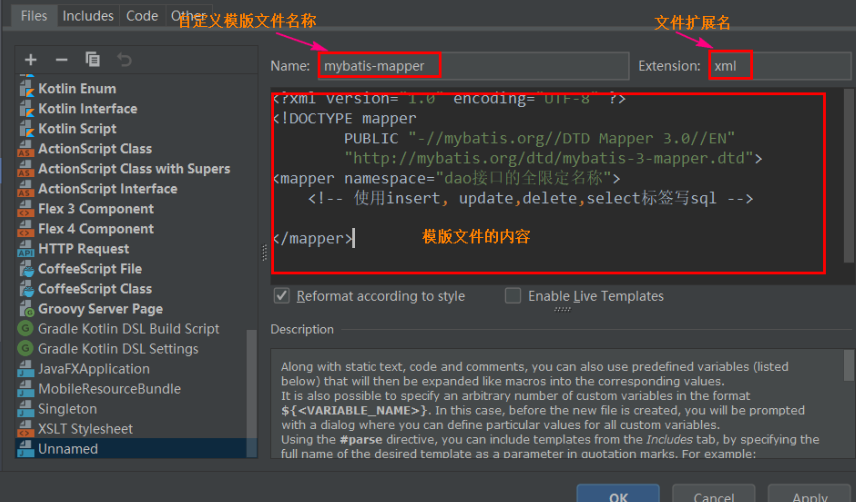Click the ActionScript Class template icon
The image size is (856, 502).
[26, 149]
